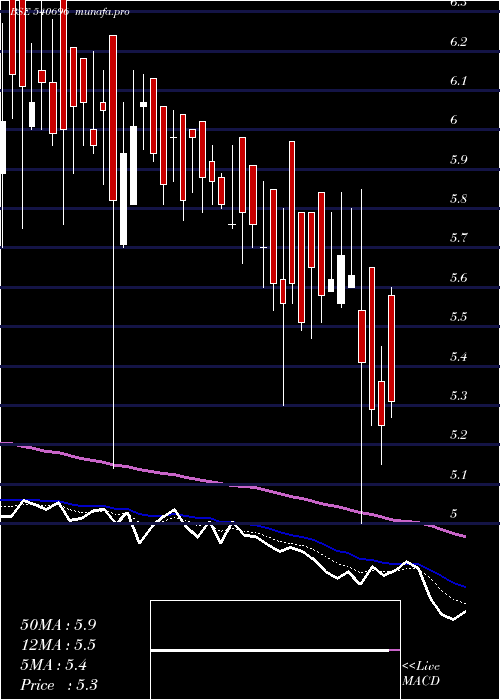The width and height of the screenshot is (500, 700).
Task: Click the 5.3 price axis label
Action: click(458, 396)
